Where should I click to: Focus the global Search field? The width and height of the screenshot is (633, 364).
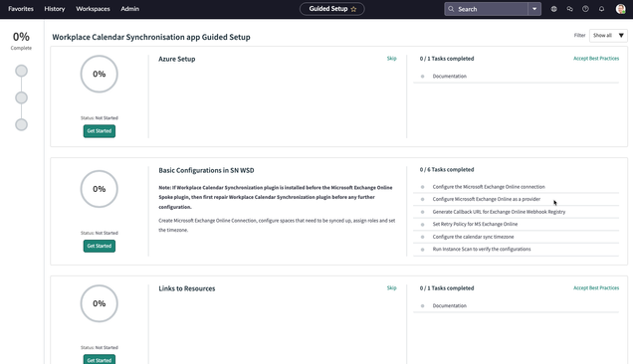tap(486, 9)
